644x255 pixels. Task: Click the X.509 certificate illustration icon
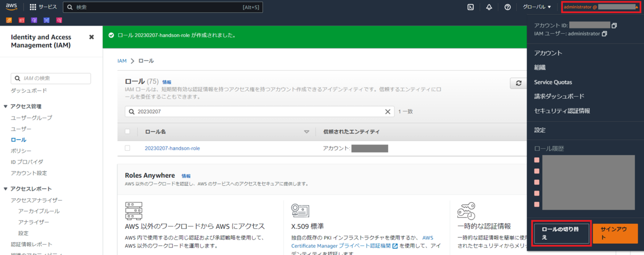[300, 210]
